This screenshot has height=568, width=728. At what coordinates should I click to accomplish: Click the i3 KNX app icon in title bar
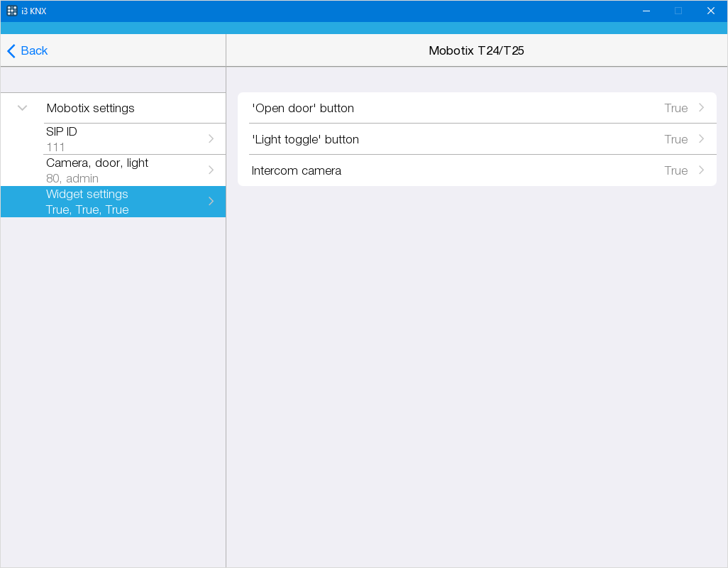coord(12,11)
